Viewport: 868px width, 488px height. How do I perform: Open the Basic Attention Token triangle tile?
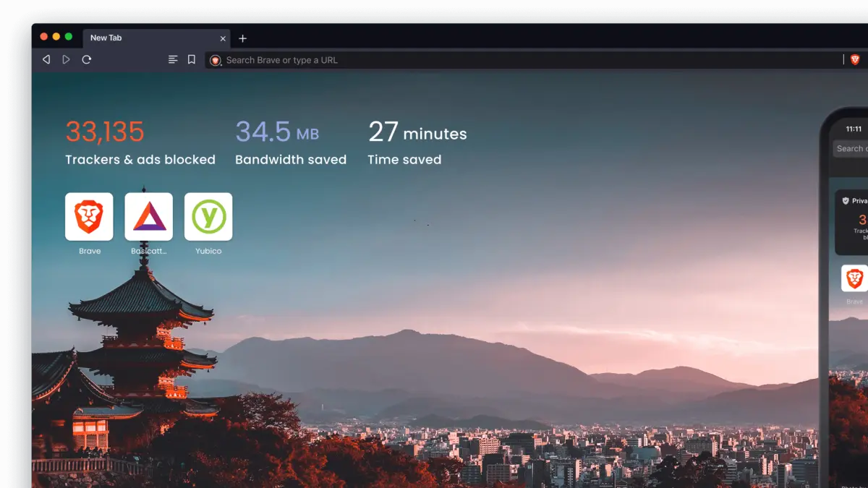149,216
